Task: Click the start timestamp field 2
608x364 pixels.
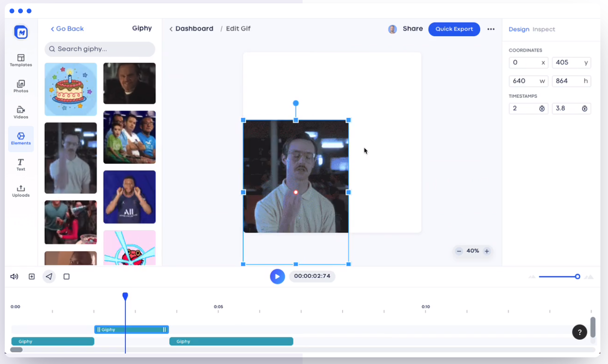Action: 528,109
